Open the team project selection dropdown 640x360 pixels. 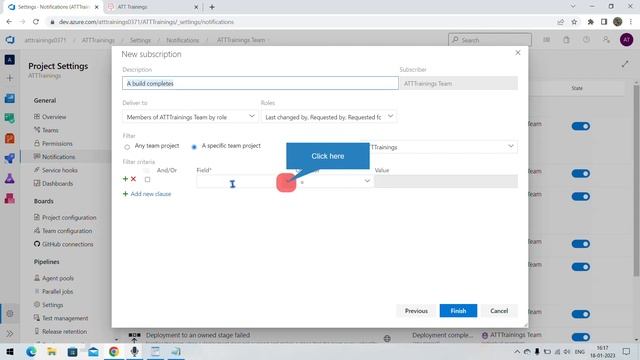443,147
